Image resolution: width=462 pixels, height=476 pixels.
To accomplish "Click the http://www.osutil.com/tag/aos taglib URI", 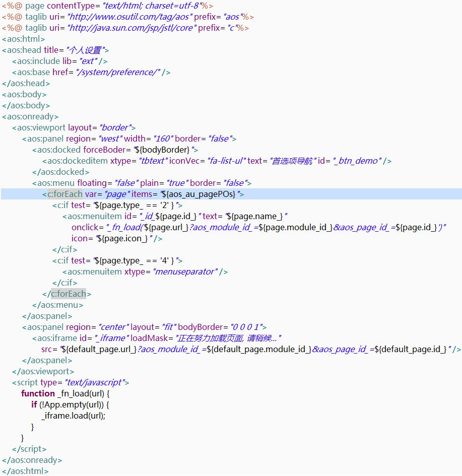I will click(129, 17).
